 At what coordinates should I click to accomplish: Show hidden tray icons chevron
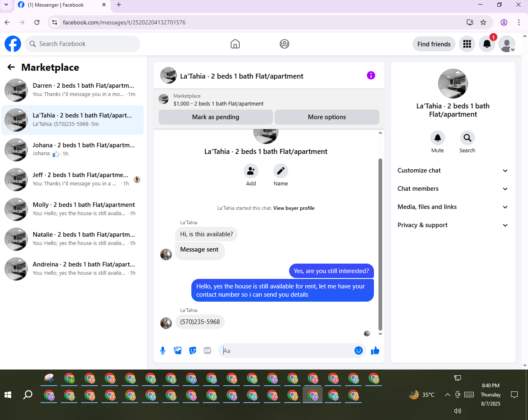coord(447,395)
